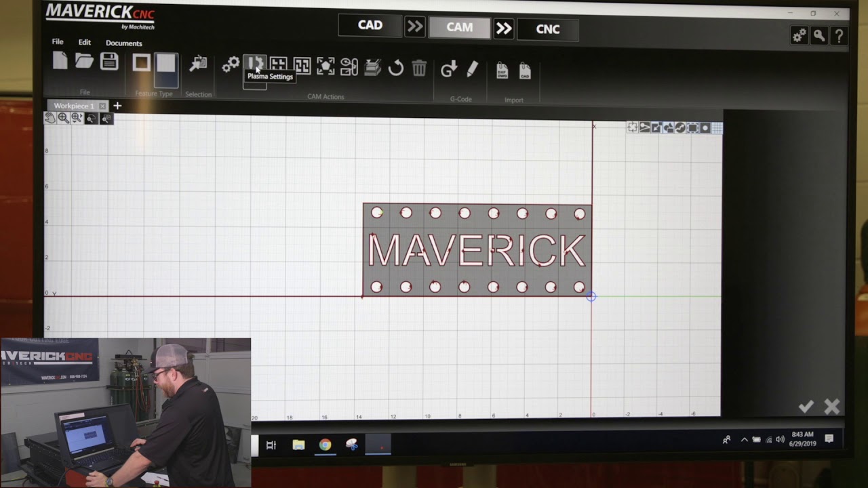
Task: Close the Workpiece 1 tab
Action: point(102,106)
